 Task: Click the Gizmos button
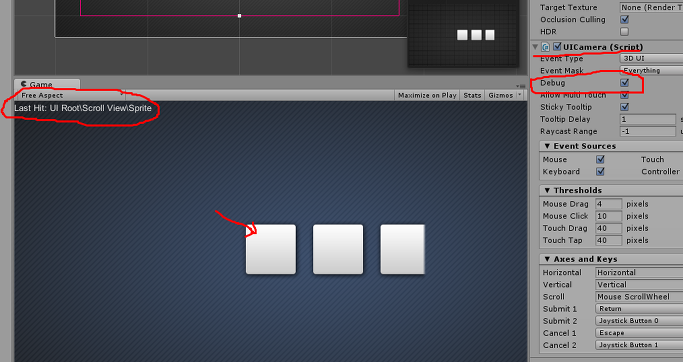[x=500, y=95]
